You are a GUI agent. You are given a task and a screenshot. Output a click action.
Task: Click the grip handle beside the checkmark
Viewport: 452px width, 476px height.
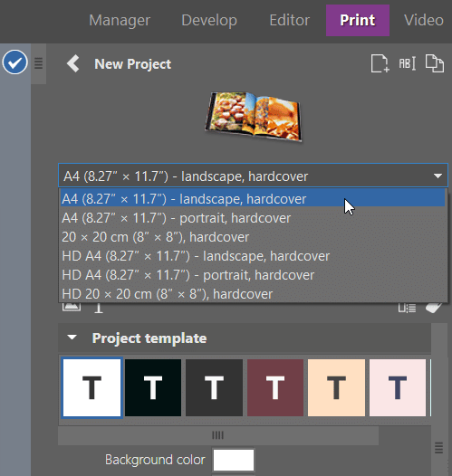[x=38, y=63]
